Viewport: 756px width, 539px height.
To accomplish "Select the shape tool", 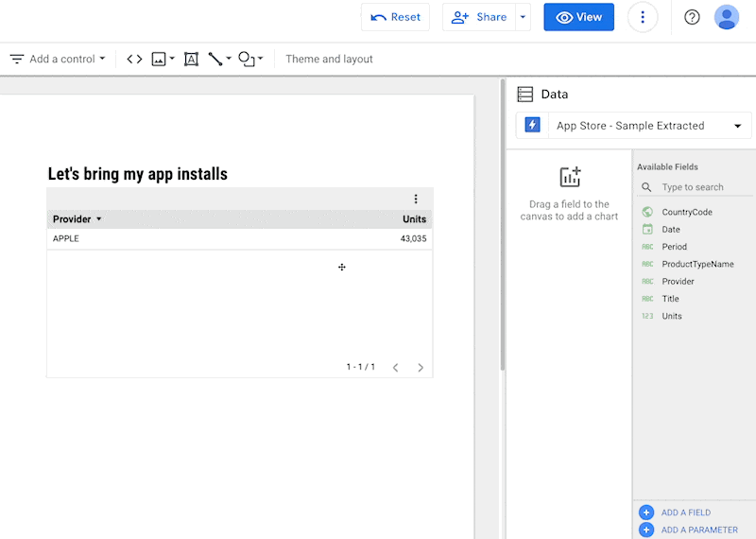I will click(x=247, y=59).
